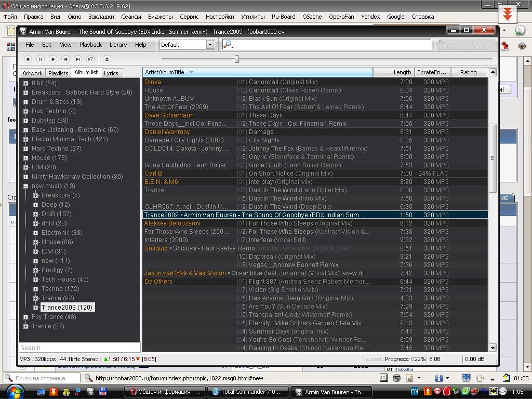Open the Default playlist dropdown
532x399 pixels.
[210, 45]
